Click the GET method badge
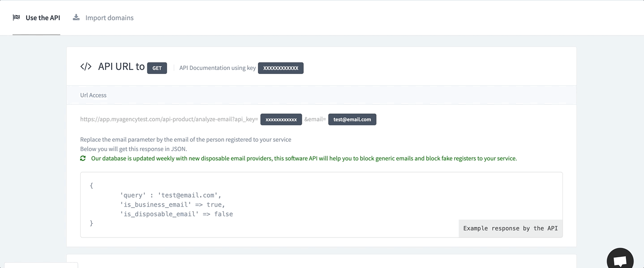644x268 pixels. pyautogui.click(x=157, y=68)
